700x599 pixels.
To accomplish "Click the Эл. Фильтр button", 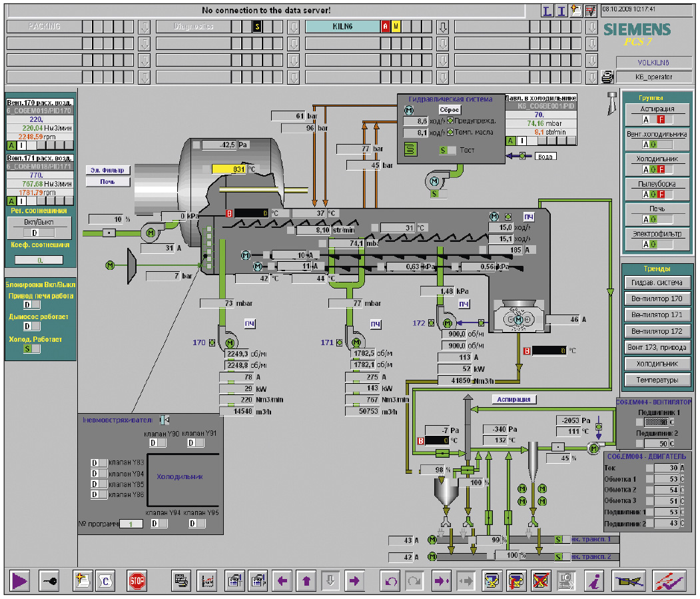I will pos(108,170).
